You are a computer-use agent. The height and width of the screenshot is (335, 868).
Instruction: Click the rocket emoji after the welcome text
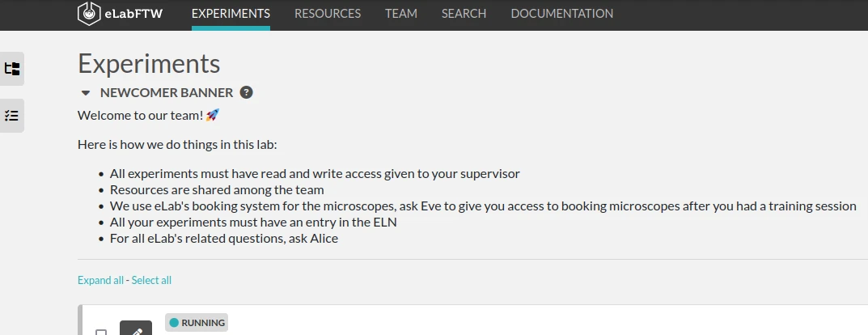pos(213,115)
